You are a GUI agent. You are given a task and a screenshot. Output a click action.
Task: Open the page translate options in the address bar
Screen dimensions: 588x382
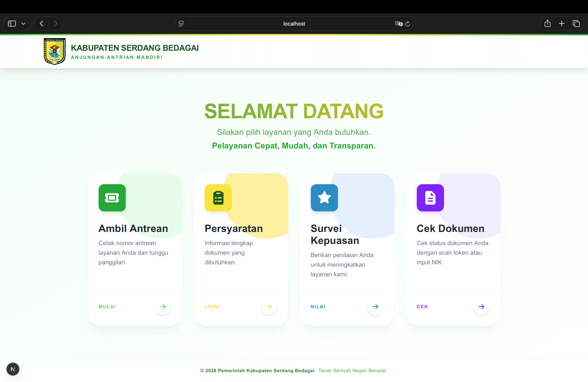398,23
